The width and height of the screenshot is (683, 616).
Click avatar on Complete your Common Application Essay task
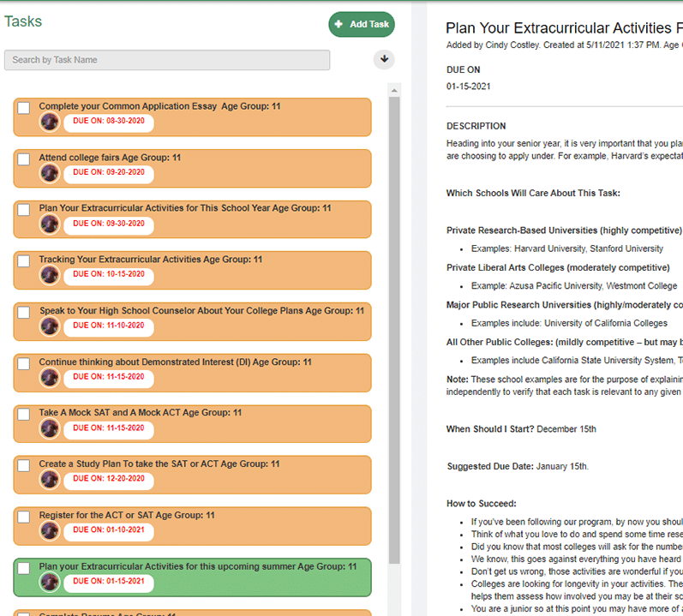pyautogui.click(x=49, y=122)
